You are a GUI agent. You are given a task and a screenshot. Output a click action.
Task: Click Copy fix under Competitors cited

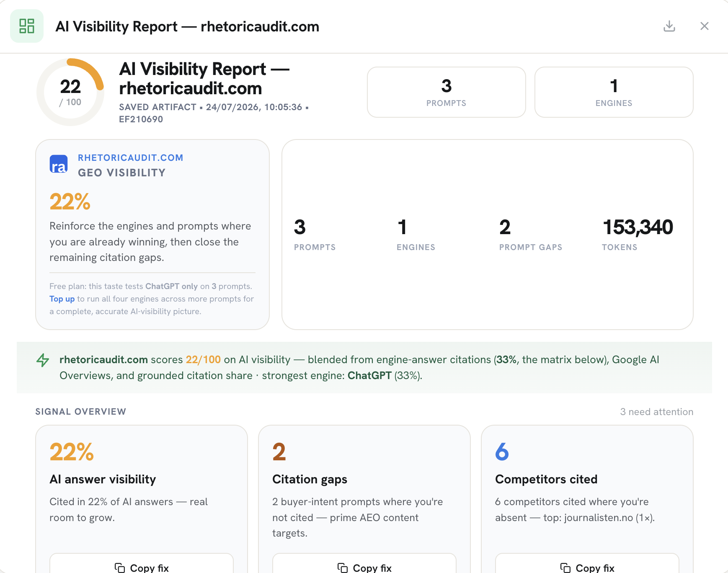[587, 563]
